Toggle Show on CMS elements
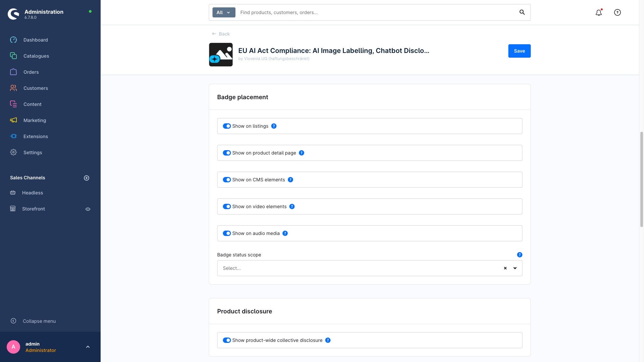Image resolution: width=644 pixels, height=362 pixels. [x=227, y=180]
